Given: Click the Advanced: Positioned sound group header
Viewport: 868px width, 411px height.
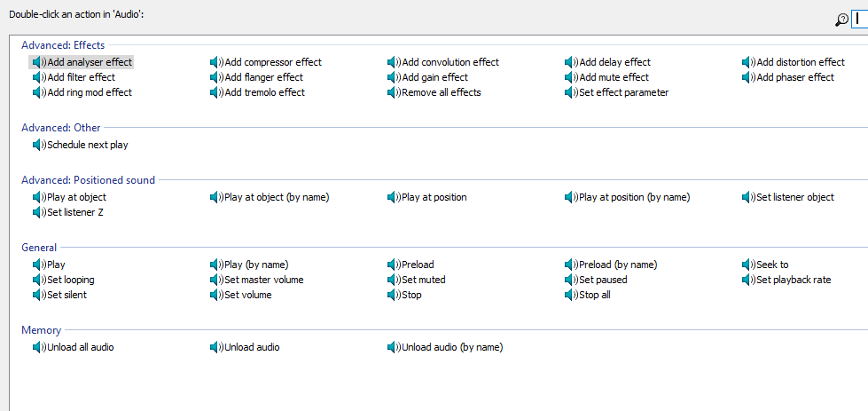Looking at the screenshot, I should 88,179.
